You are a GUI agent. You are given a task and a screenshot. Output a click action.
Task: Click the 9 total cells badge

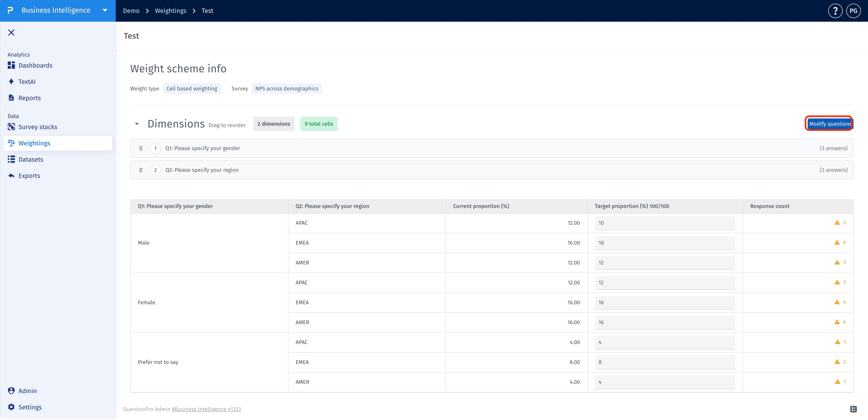click(x=319, y=124)
